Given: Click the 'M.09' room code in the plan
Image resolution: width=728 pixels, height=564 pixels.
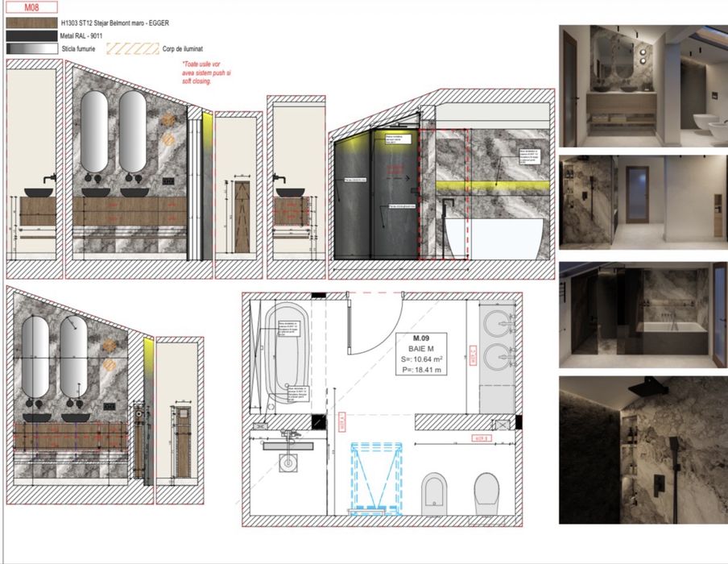Looking at the screenshot, I should pyautogui.click(x=421, y=338).
